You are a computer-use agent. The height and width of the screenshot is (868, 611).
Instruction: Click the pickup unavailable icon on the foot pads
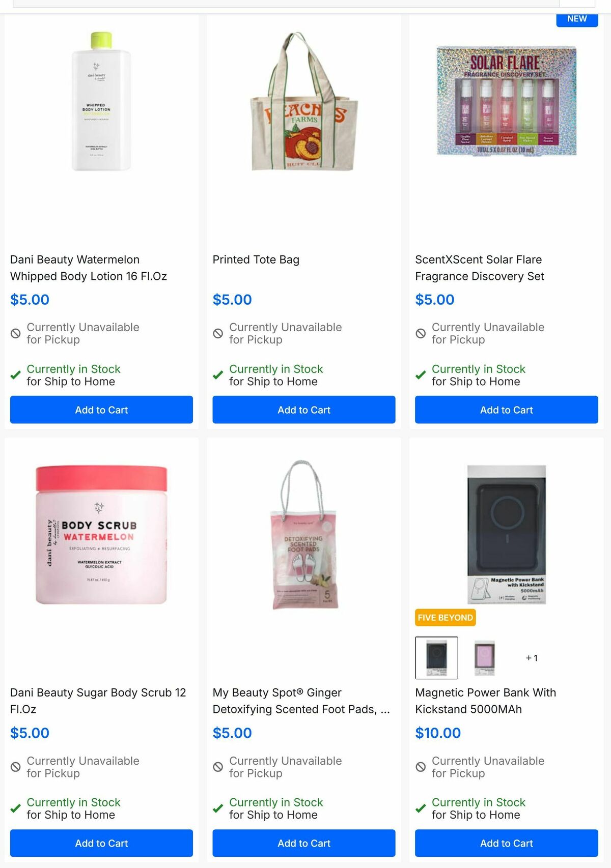click(217, 767)
